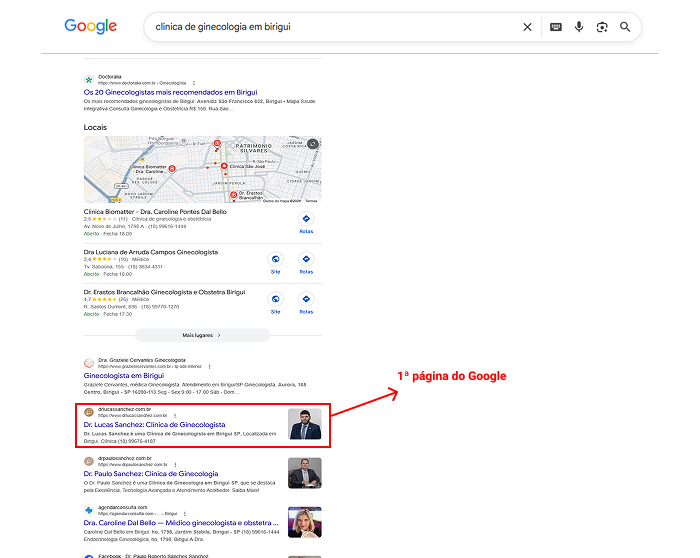This screenshot has height=558, width=700.
Task: Open the Dr. Lucas Sanchez photo thumbnail
Action: pyautogui.click(x=305, y=424)
